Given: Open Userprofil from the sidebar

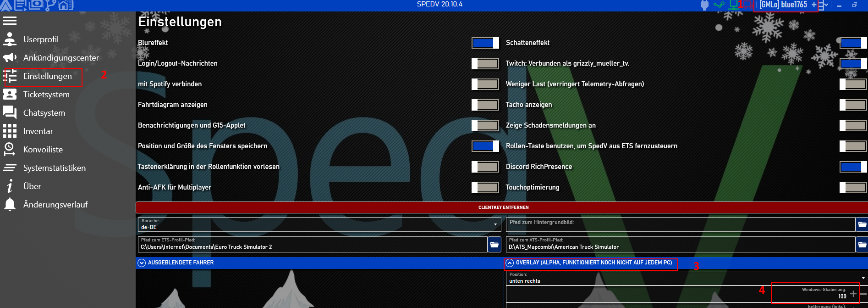Looking at the screenshot, I should click(41, 39).
